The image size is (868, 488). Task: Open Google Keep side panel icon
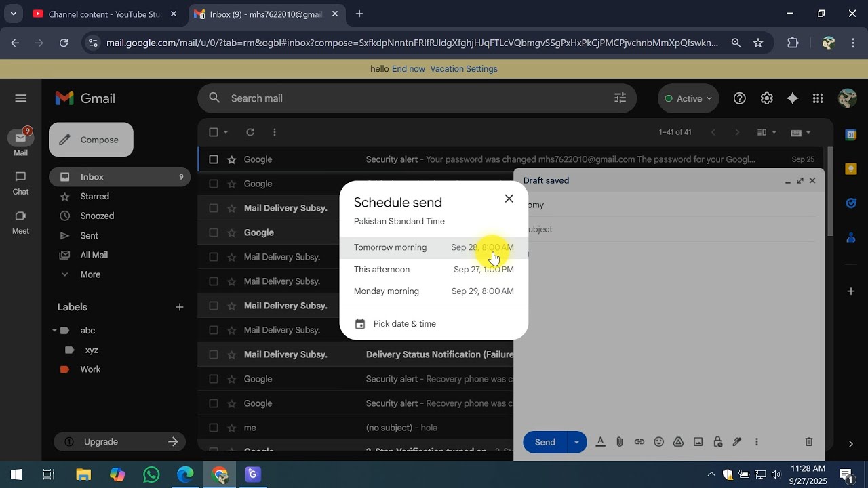851,169
